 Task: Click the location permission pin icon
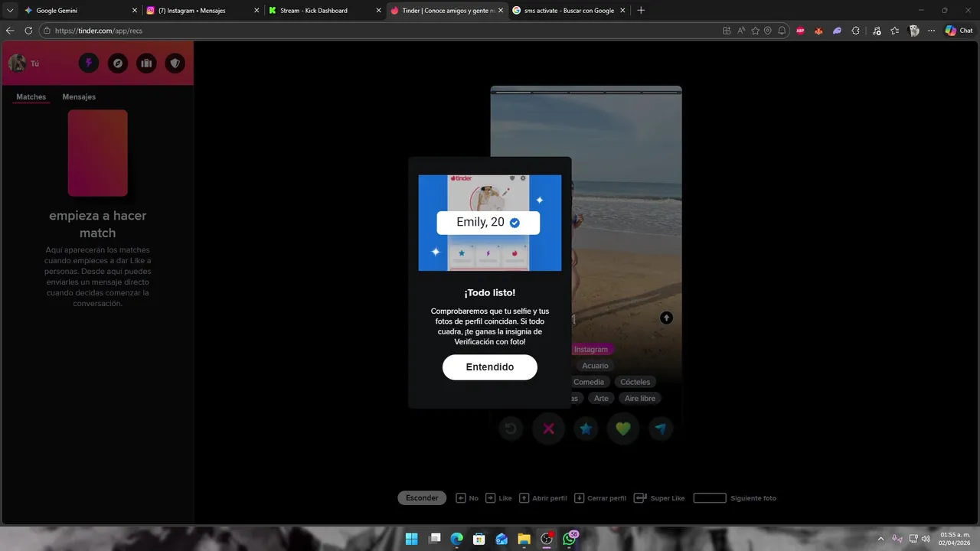pos(768,31)
